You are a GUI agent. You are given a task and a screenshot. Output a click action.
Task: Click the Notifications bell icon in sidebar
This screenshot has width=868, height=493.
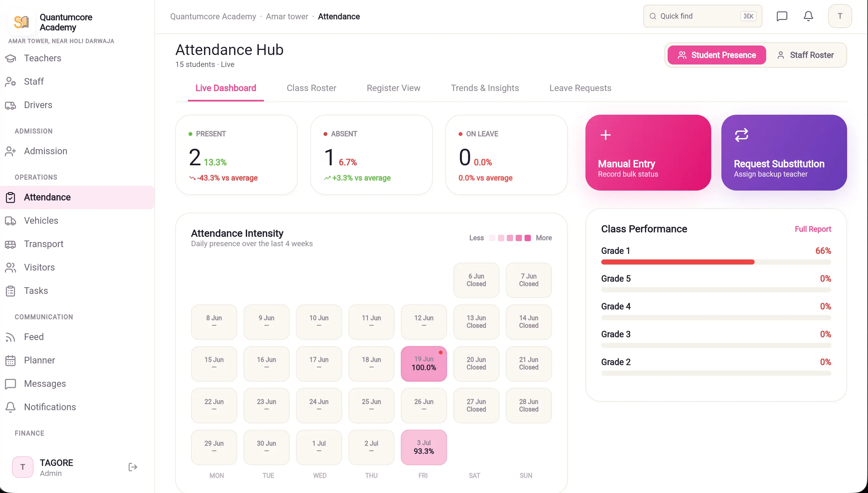(10, 407)
